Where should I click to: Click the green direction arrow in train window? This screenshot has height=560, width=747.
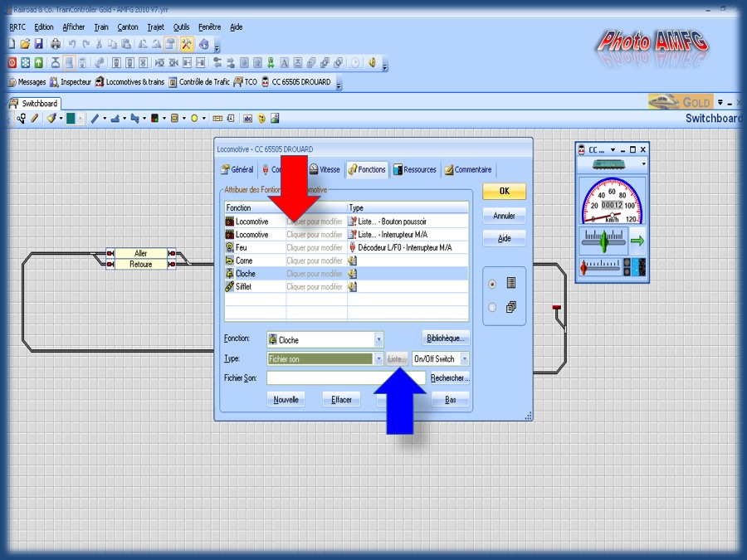pos(637,241)
